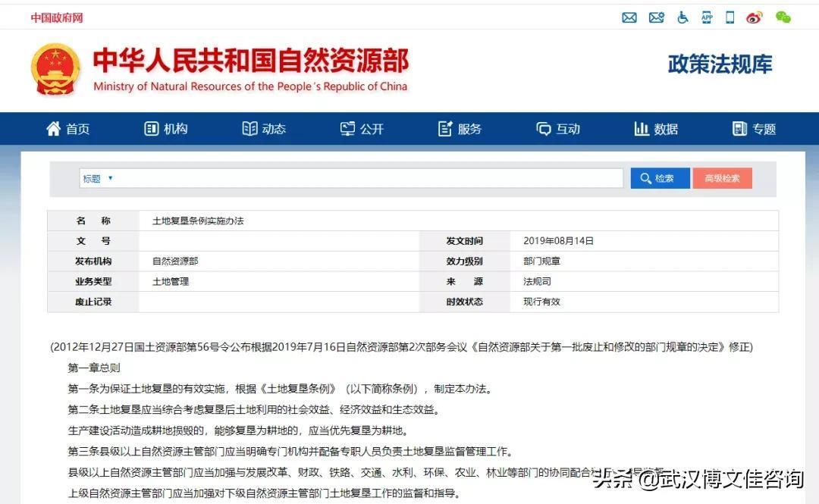Viewport: 819px width, 504px height.
Task: Click the revision note starting with 2012年12月27日
Action: coord(402,347)
